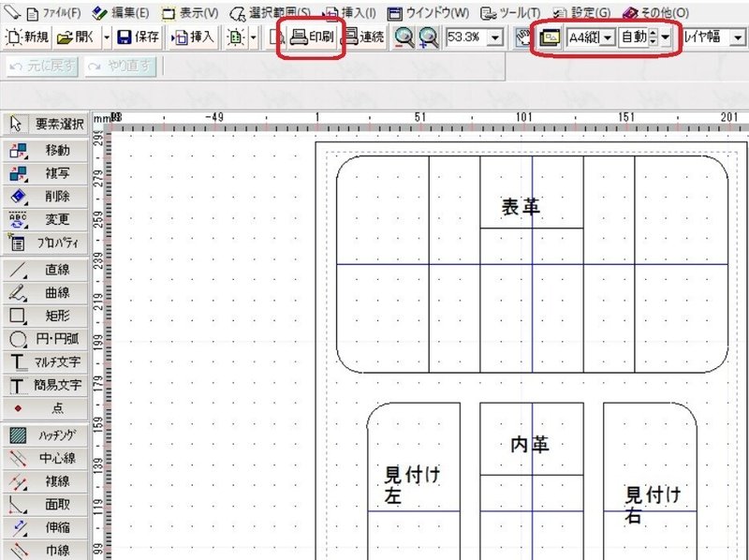Viewport: 749px width, 560px height.
Task: Choose the 直線 line tool
Action: 46,270
